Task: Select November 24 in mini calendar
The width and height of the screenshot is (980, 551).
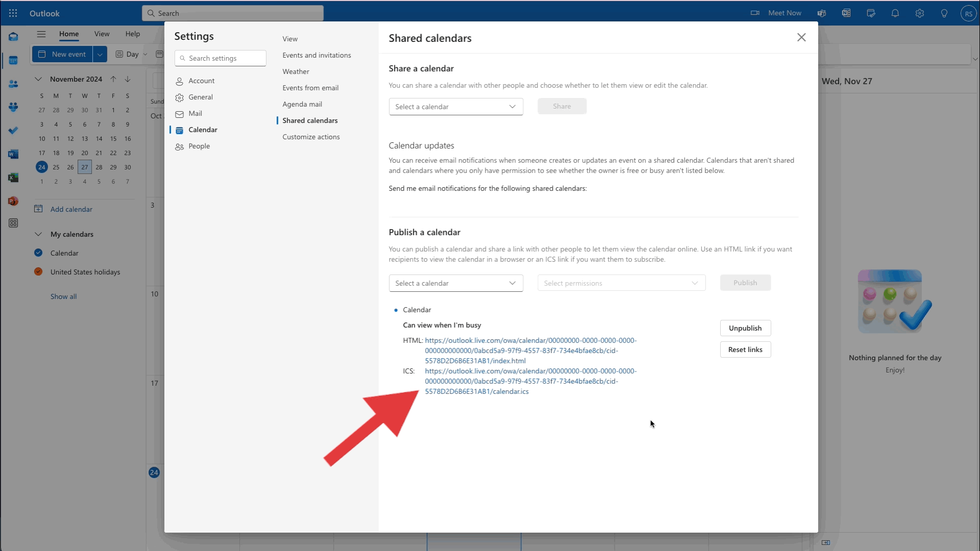Action: click(x=42, y=167)
